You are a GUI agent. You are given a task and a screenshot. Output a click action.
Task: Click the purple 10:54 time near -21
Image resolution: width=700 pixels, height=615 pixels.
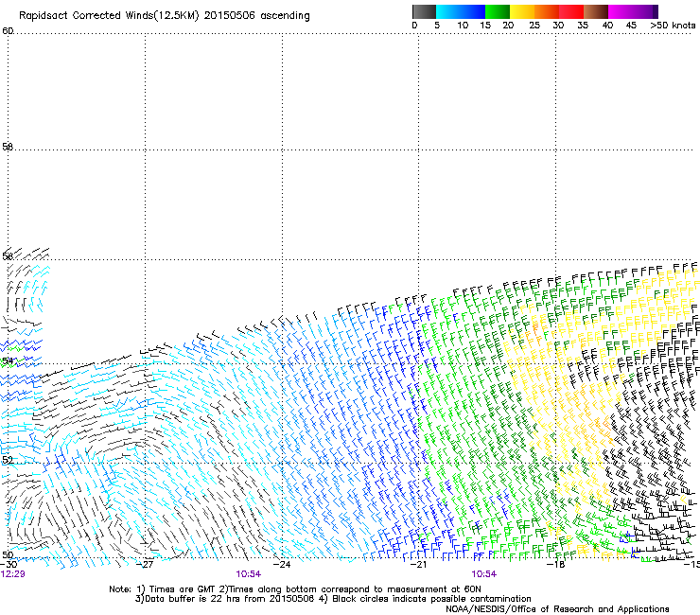484,574
